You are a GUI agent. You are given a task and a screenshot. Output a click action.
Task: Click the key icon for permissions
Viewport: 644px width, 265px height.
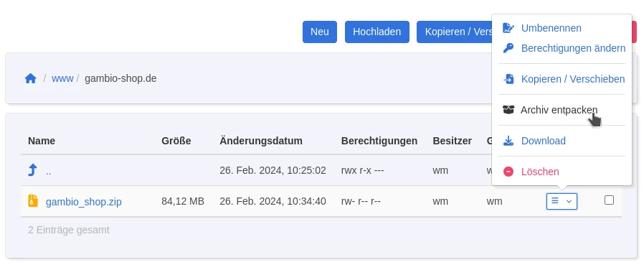pos(508,48)
